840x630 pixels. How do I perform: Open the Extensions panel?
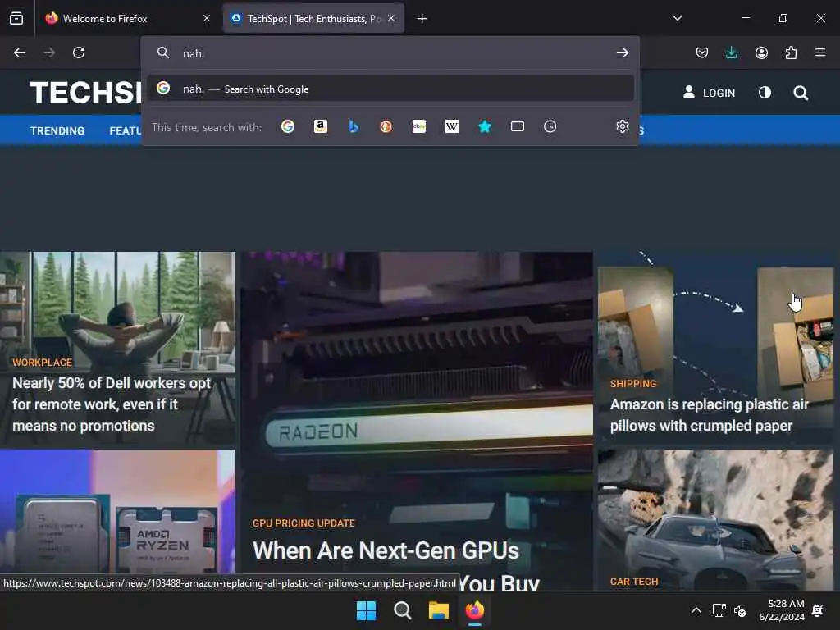(791, 52)
